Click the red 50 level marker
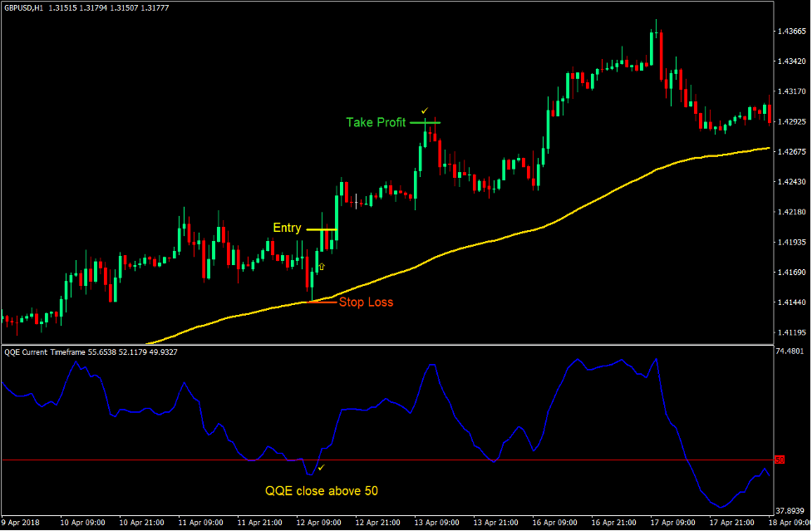The height and width of the screenshot is (531, 812). [x=779, y=460]
